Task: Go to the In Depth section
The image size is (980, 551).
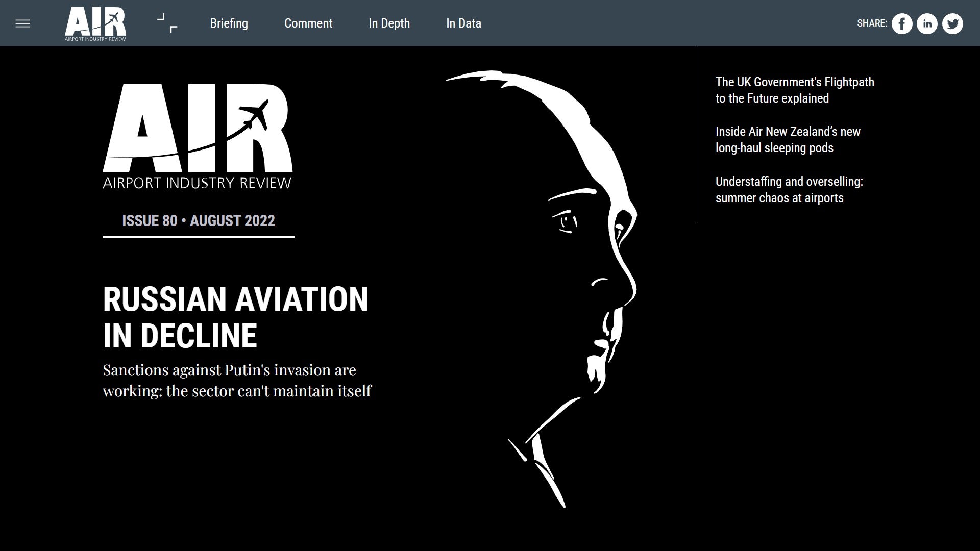Action: pos(389,23)
